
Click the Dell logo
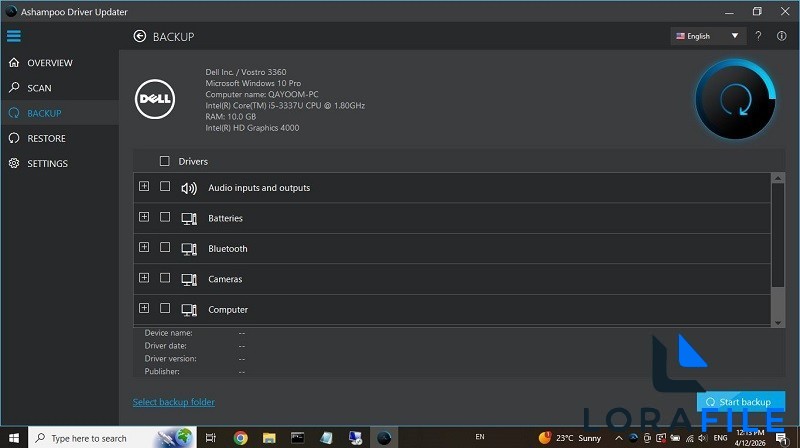155,99
